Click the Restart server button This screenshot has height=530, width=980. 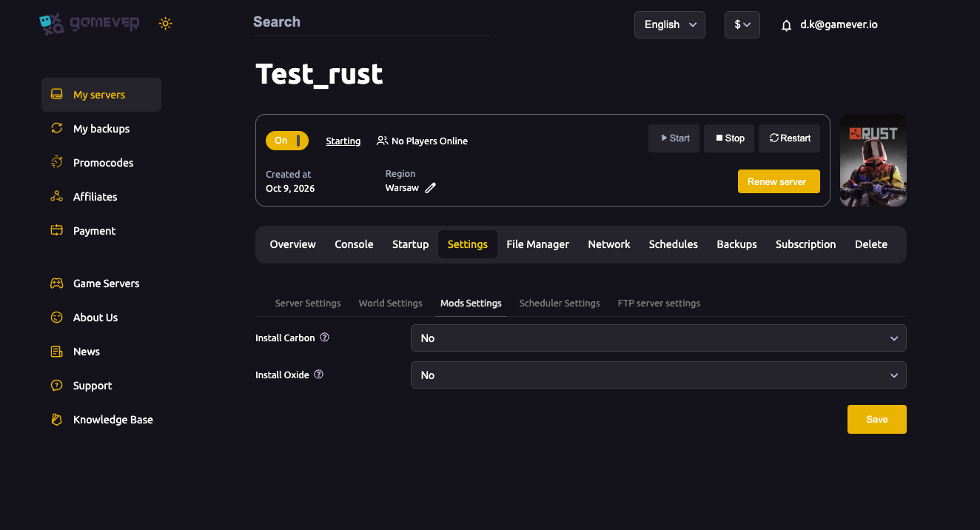coord(789,138)
